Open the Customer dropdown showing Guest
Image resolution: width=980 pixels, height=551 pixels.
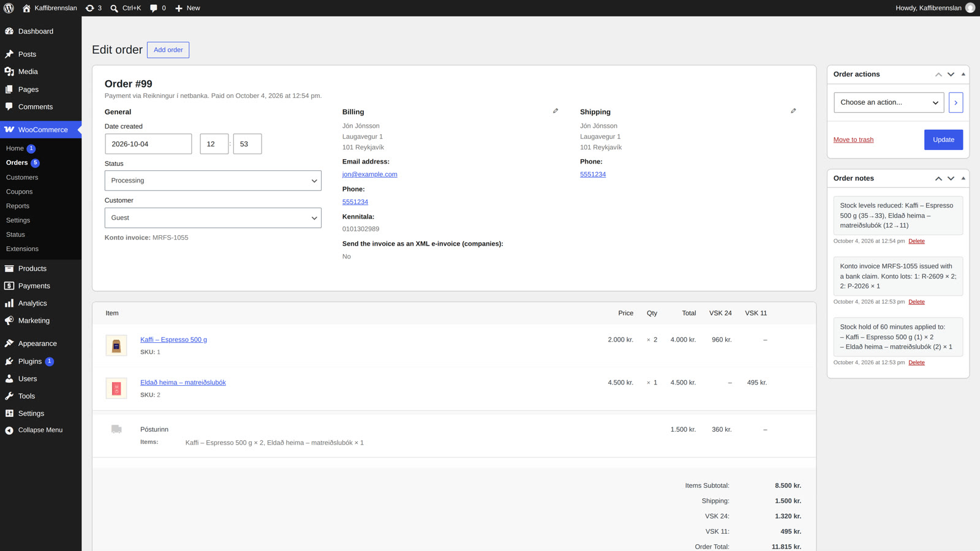(x=213, y=218)
